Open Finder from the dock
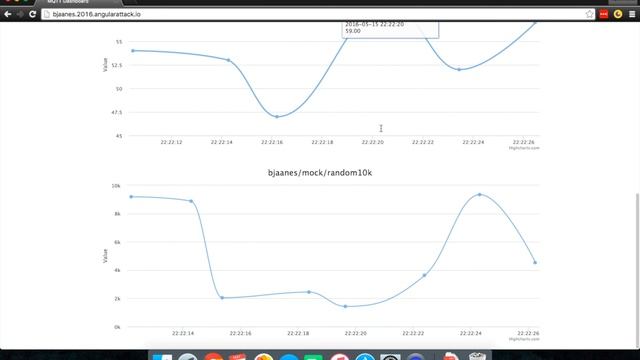The image size is (640, 360). (162, 357)
